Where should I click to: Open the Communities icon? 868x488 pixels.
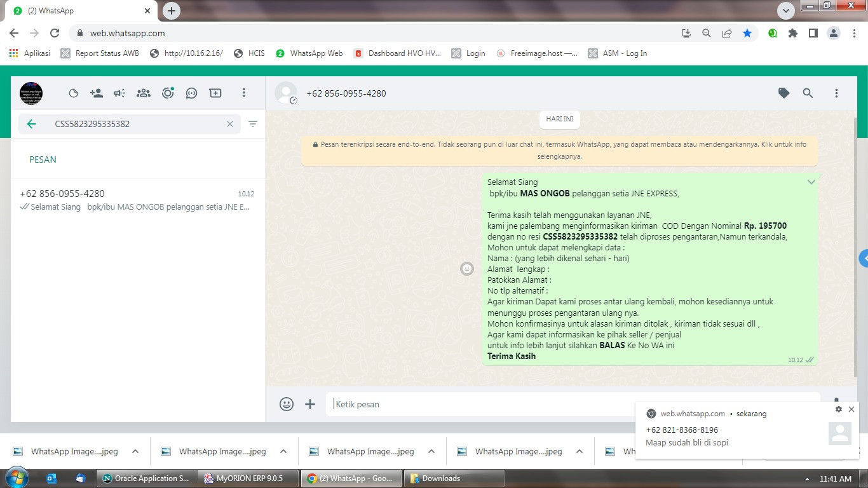click(144, 93)
